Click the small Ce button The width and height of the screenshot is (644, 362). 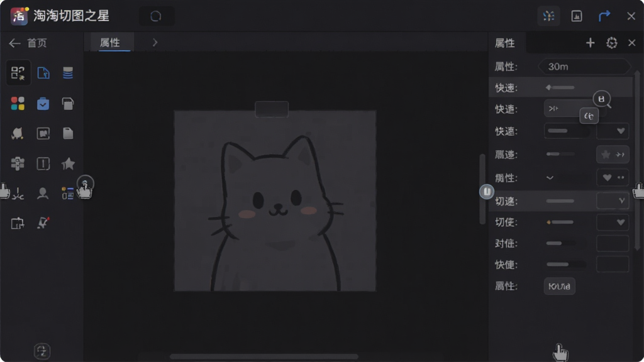pyautogui.click(x=589, y=116)
